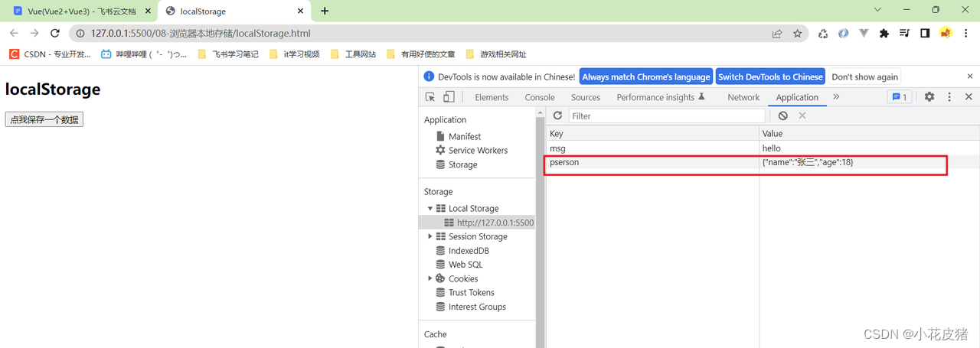Dismiss the DevTools language infobar
980x348 pixels.
970,76
